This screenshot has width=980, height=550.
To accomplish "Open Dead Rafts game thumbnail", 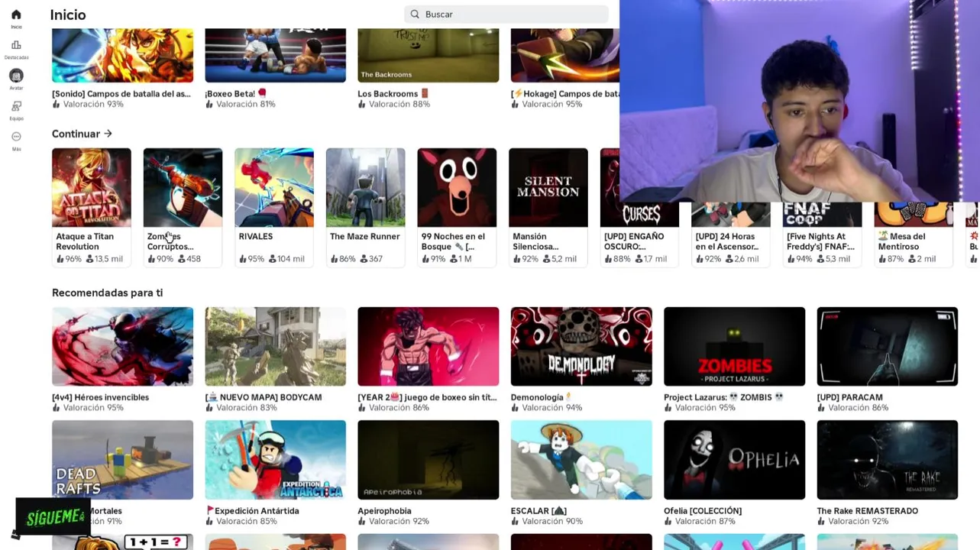I will (x=122, y=460).
